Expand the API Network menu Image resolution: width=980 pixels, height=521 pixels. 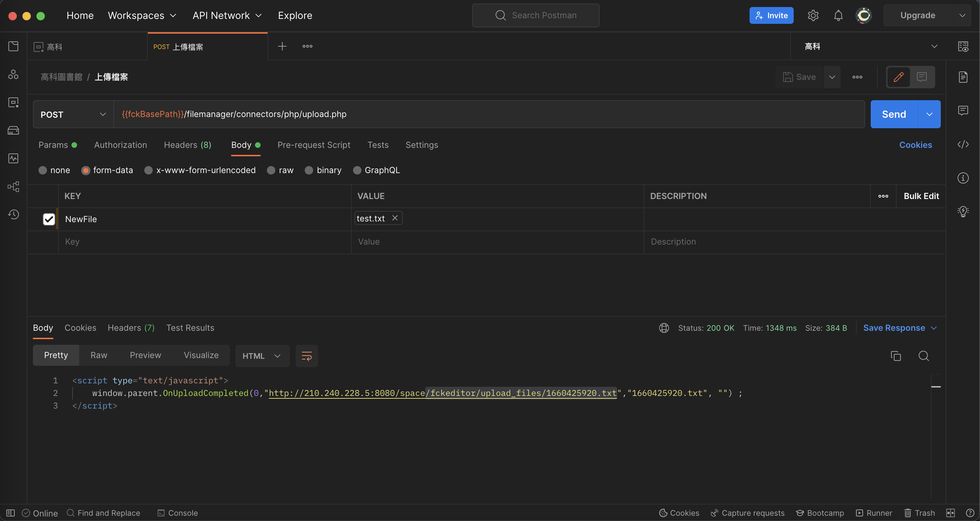(x=227, y=16)
